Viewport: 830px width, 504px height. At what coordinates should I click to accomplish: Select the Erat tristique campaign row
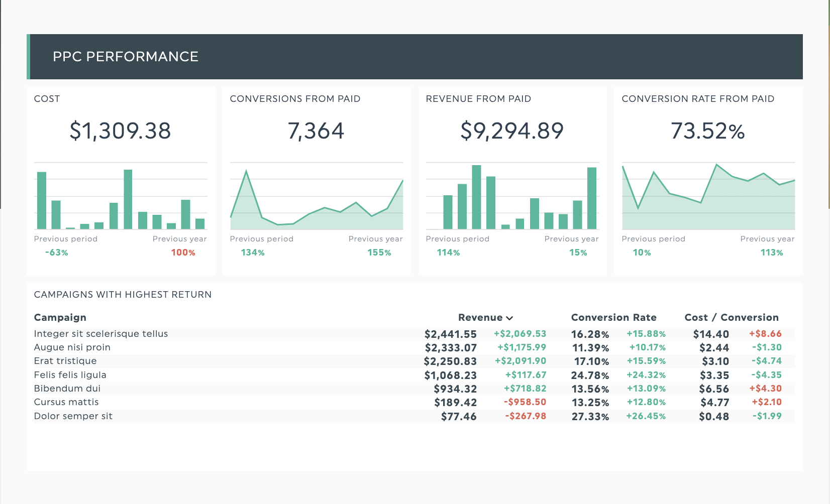(414, 361)
